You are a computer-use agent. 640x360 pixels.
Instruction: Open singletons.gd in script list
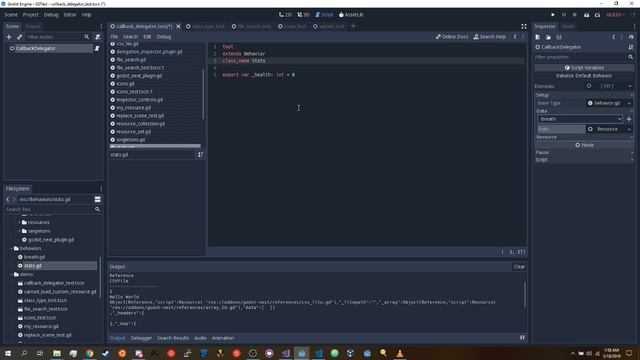point(131,140)
